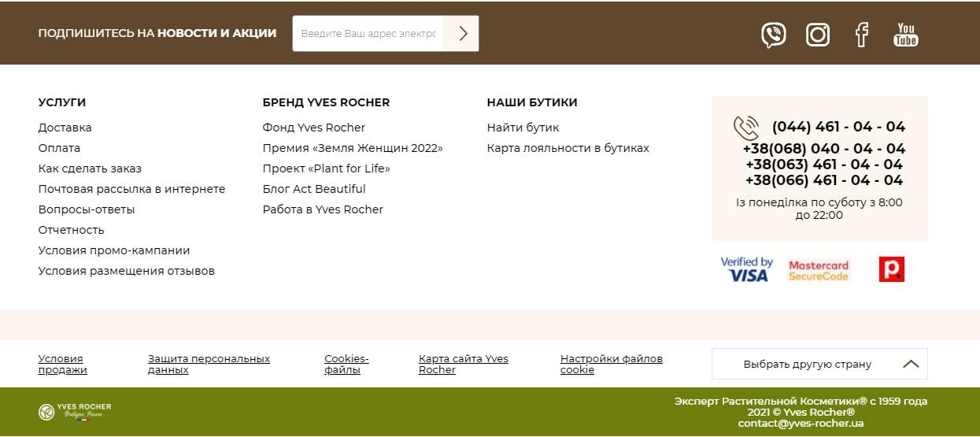This screenshot has width=980, height=437.
Task: Open Работа в Yves Rocher link
Action: tap(323, 209)
